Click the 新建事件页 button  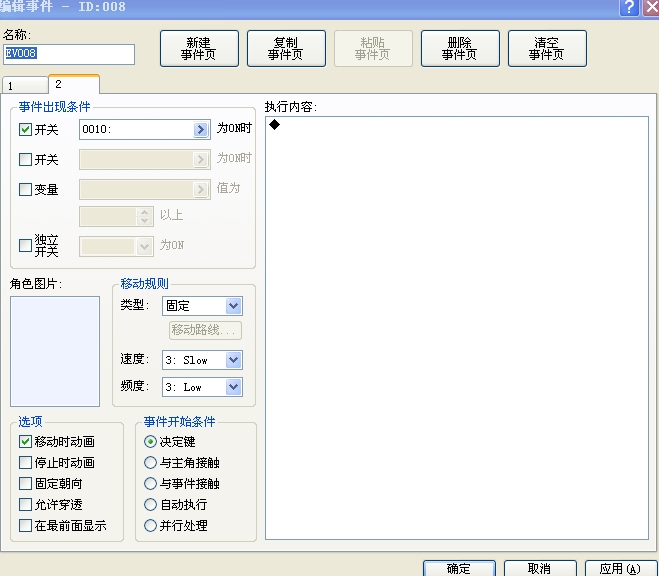tap(199, 48)
